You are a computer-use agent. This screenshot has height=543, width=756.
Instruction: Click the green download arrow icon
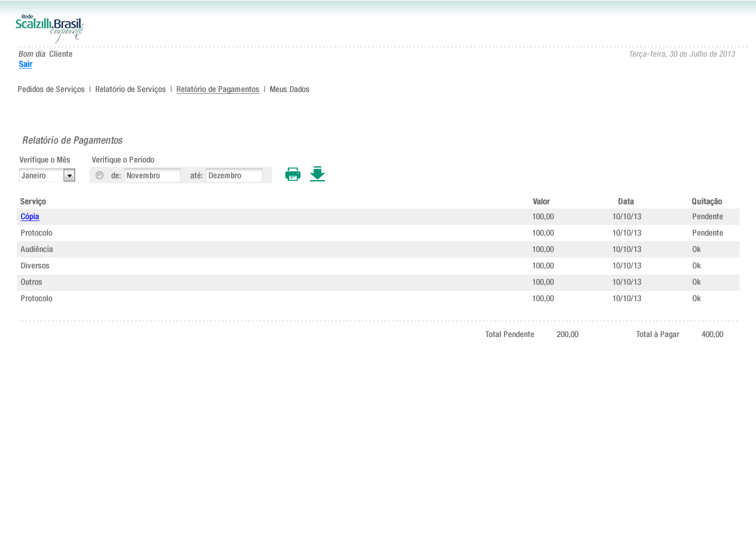pos(318,174)
